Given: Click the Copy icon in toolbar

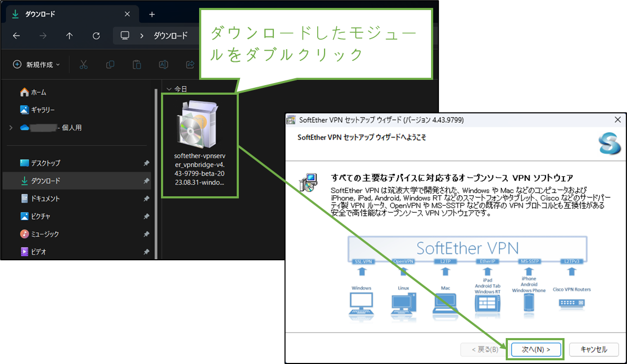Looking at the screenshot, I should 110,65.
